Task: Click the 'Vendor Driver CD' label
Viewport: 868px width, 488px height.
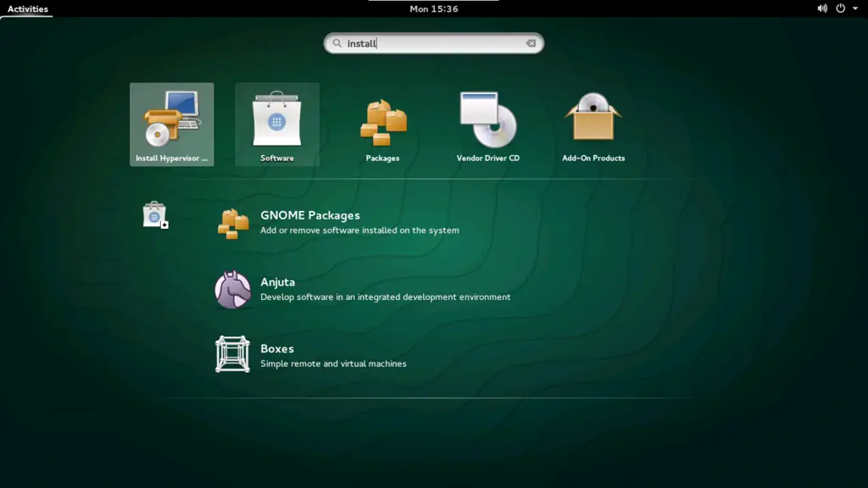Action: tap(487, 158)
